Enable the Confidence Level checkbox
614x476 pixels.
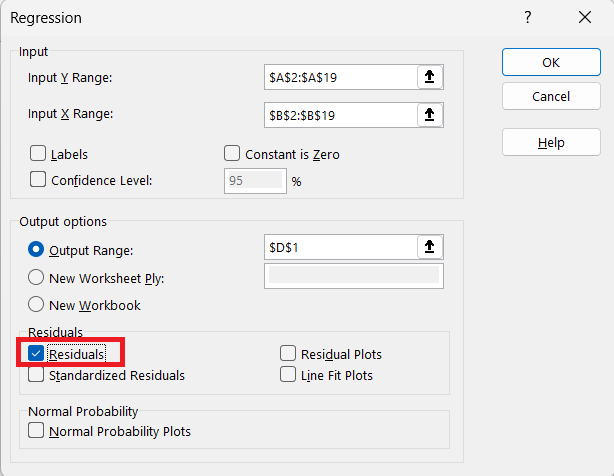[38, 179]
